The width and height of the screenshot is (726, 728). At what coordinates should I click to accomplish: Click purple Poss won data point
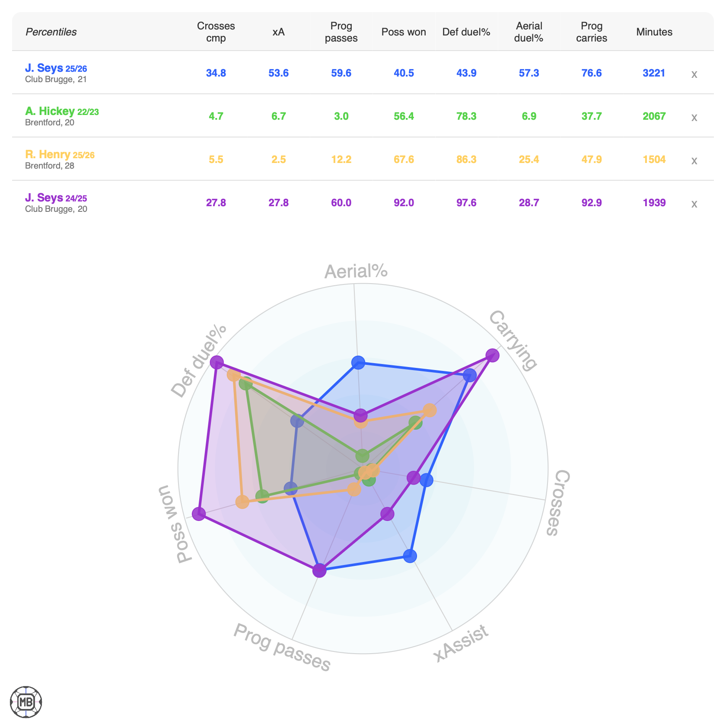click(x=198, y=514)
